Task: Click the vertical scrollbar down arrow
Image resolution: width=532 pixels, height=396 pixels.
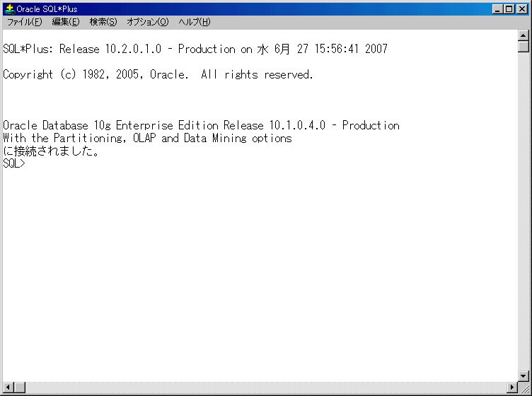Action: (x=524, y=375)
